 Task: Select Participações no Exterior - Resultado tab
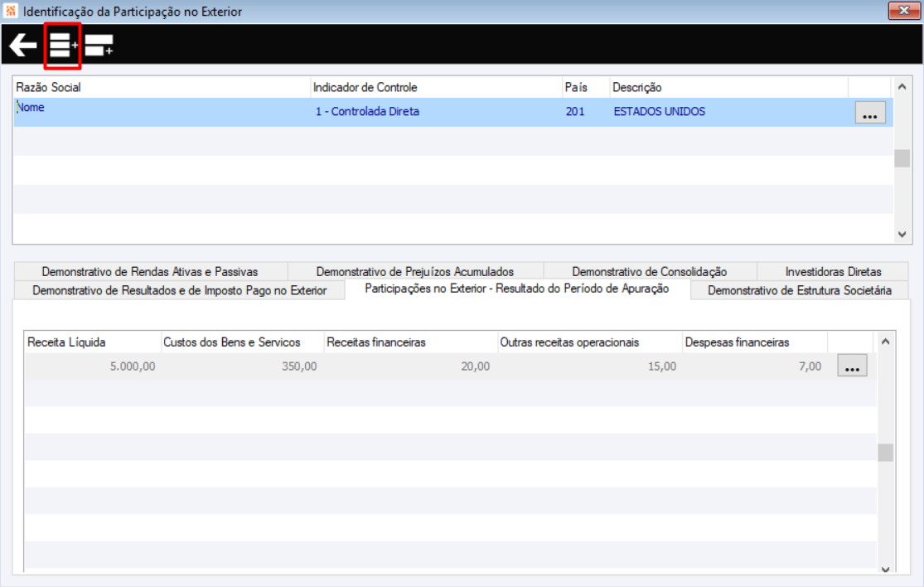click(x=517, y=289)
